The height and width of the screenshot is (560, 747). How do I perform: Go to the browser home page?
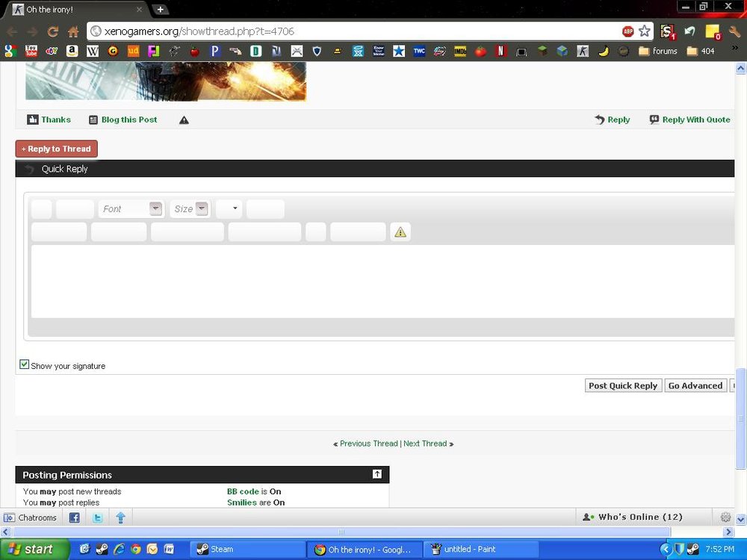click(x=73, y=32)
